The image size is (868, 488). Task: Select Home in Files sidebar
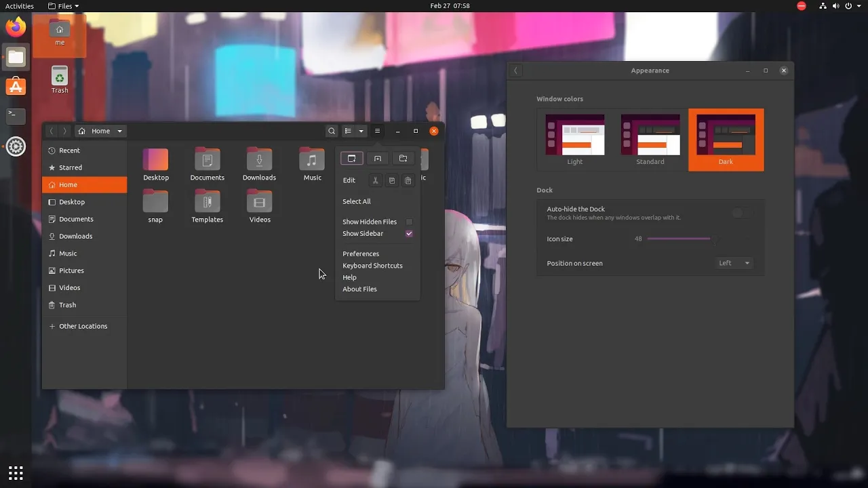(84, 184)
